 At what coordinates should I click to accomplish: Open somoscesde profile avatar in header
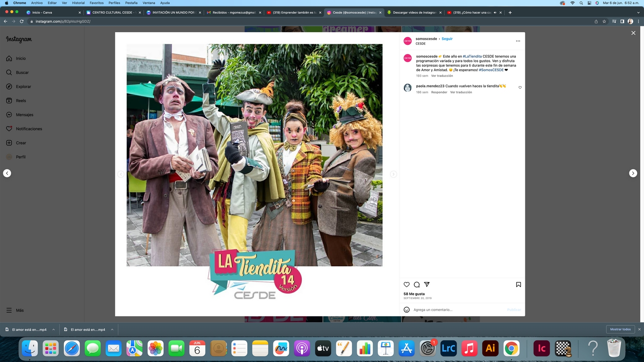point(408,41)
